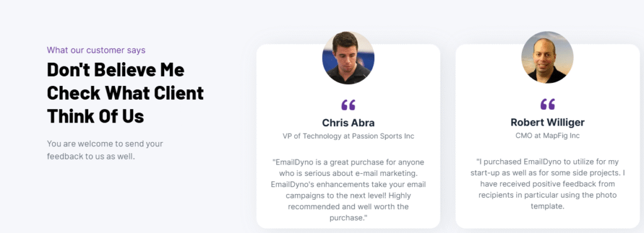Click the purple quote icon above Chris Abra
The image size is (644, 233).
click(348, 105)
